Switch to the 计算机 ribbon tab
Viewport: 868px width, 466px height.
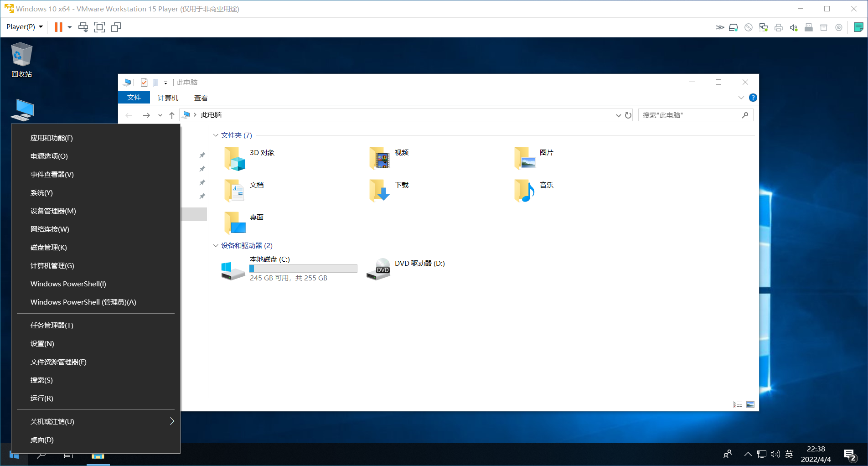168,98
